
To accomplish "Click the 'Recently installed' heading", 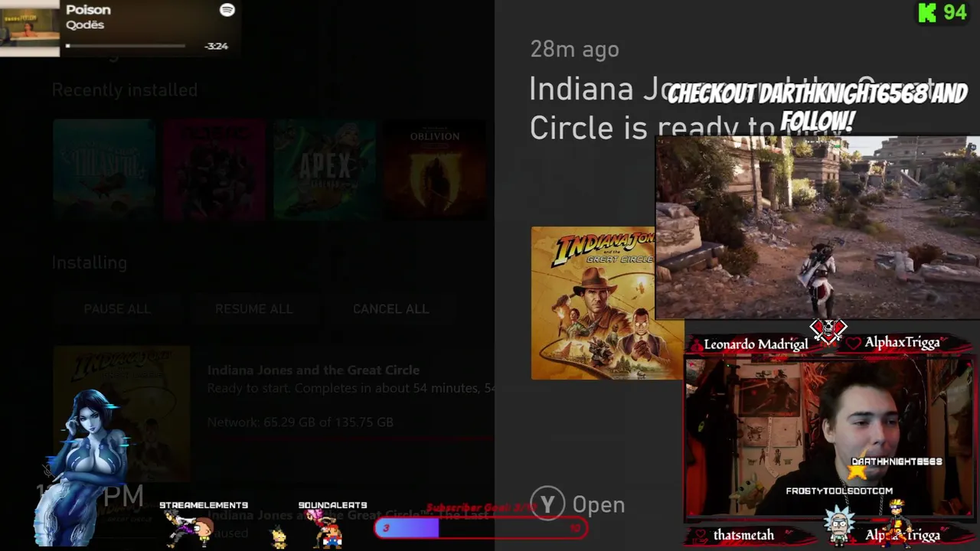I will coord(125,90).
